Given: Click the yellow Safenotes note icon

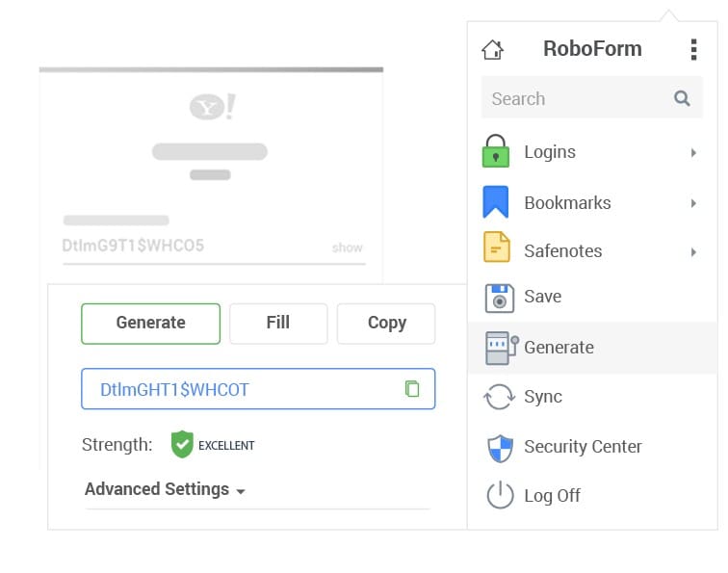Looking at the screenshot, I should tap(496, 247).
